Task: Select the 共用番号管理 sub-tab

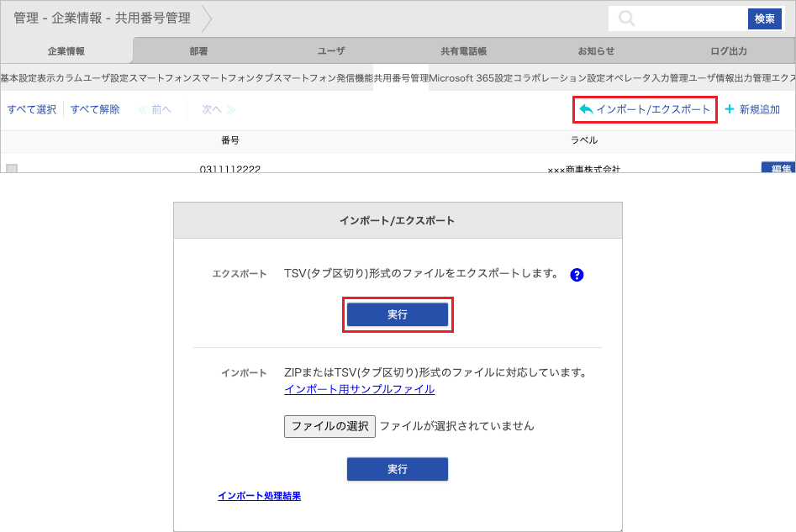Action: (x=401, y=77)
